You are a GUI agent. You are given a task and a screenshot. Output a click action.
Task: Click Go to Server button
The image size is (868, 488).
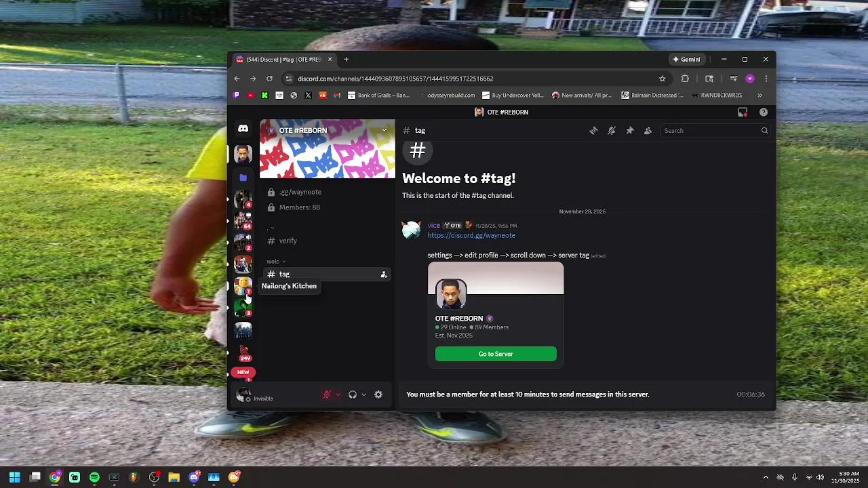click(496, 354)
